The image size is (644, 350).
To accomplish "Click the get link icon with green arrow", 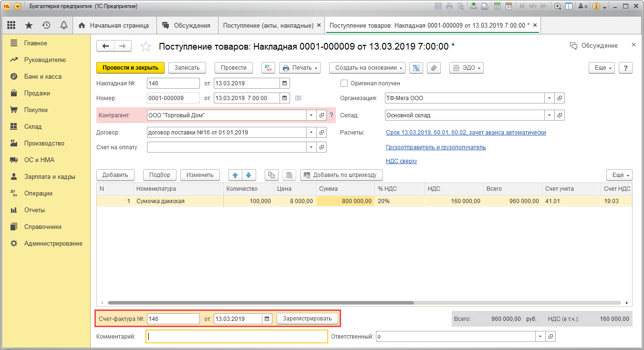I will [474, 6].
